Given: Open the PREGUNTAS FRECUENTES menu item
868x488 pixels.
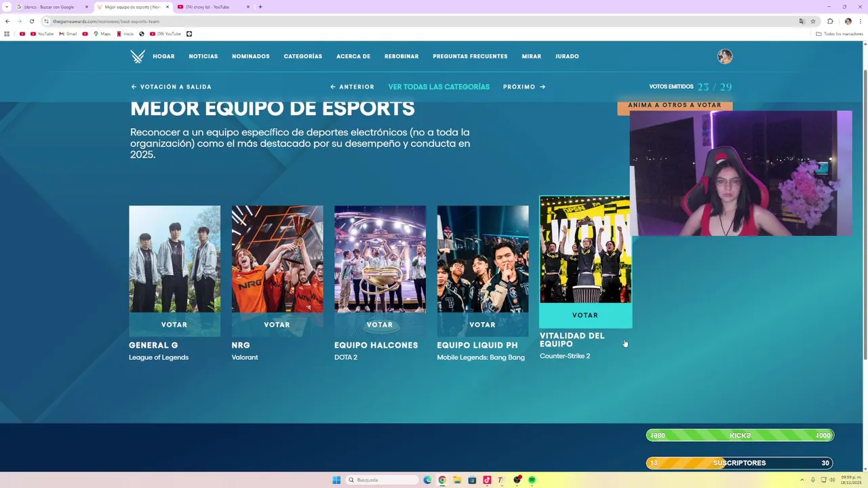Looking at the screenshot, I should pos(470,56).
